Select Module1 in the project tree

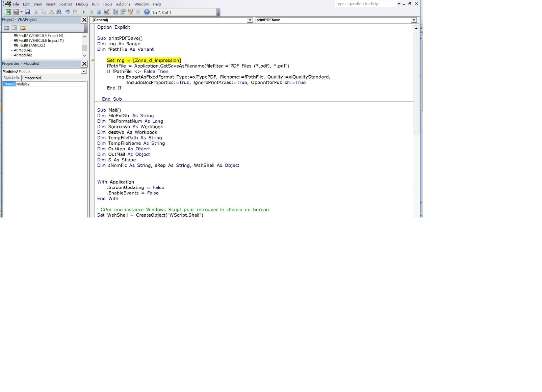[25, 50]
